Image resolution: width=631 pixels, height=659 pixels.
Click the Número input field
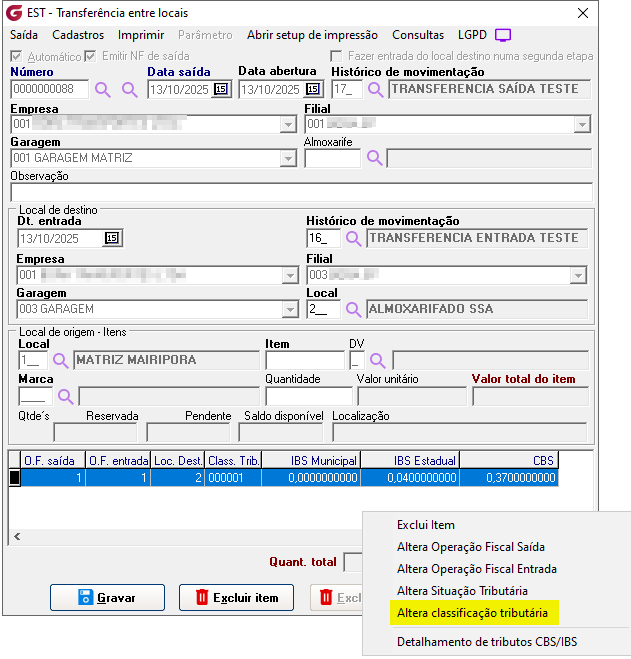[50, 90]
